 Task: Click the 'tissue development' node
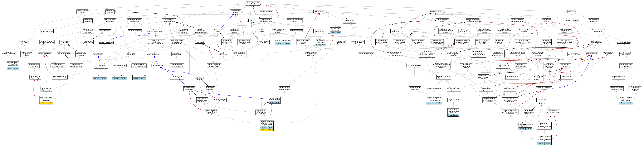click(x=135, y=31)
